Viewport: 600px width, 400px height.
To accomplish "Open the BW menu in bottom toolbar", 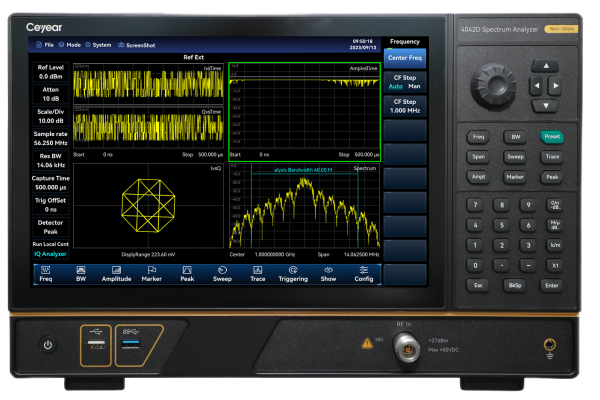I will pyautogui.click(x=81, y=275).
